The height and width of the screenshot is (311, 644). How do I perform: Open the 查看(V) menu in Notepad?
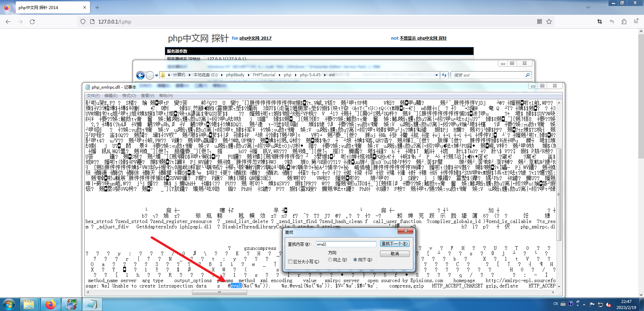point(148,96)
